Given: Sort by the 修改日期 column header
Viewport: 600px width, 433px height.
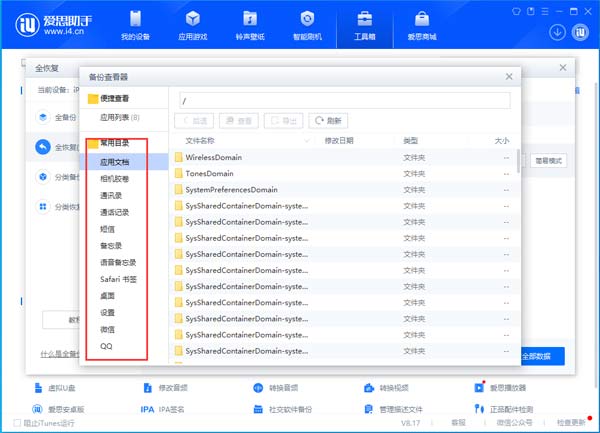Looking at the screenshot, I should tap(339, 141).
